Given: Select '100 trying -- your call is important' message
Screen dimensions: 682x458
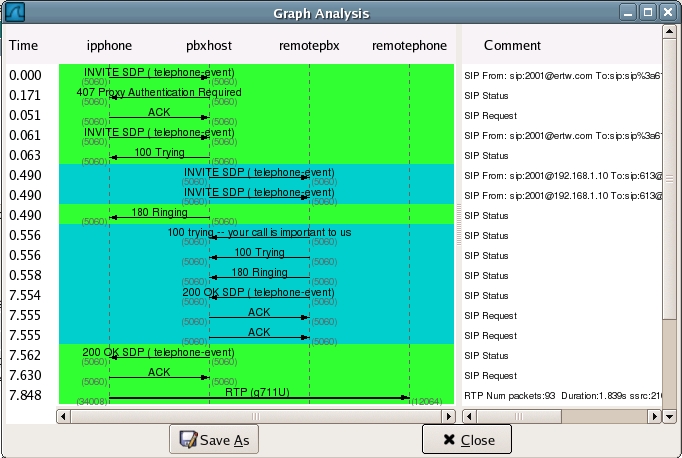Looking at the screenshot, I should (259, 233).
